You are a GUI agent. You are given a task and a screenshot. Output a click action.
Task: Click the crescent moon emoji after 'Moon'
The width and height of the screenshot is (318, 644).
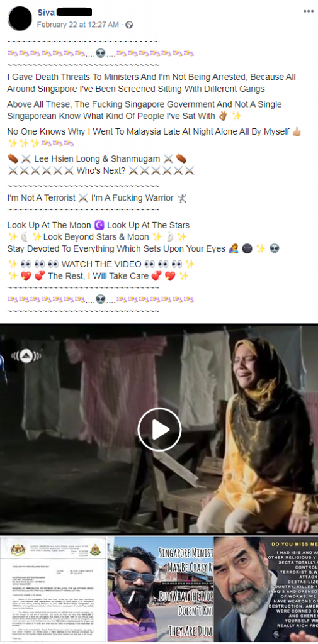point(99,225)
